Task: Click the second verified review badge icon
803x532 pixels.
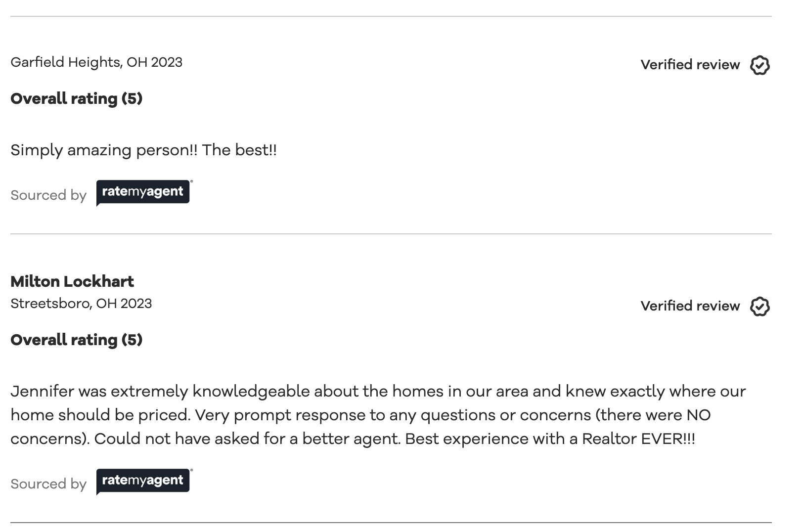Action: 759,306
